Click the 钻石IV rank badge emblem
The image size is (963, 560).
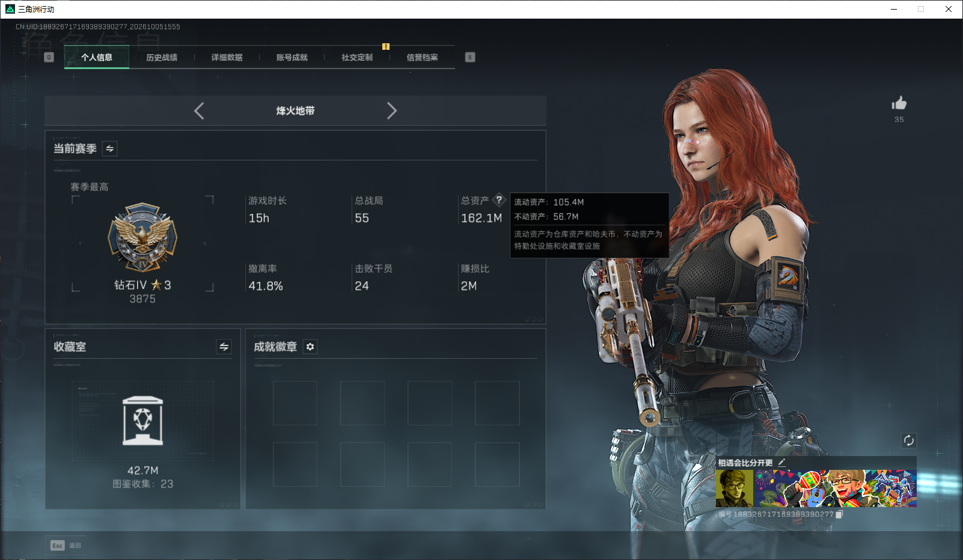tap(142, 237)
